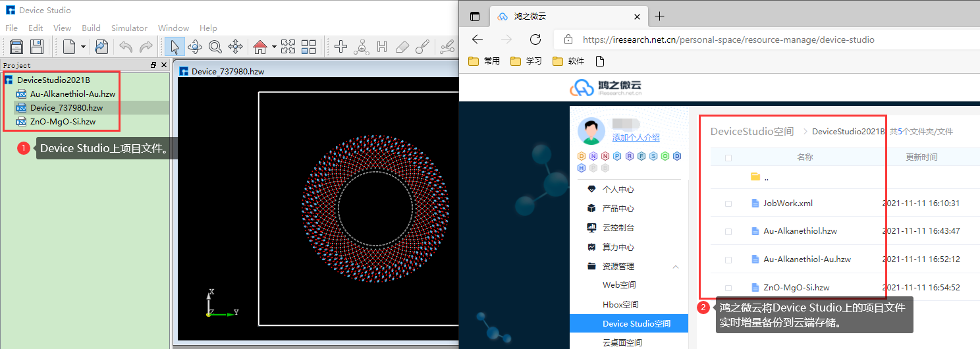Reset view with the red home icon
Viewport: 980px width, 349px height.
pos(260,46)
